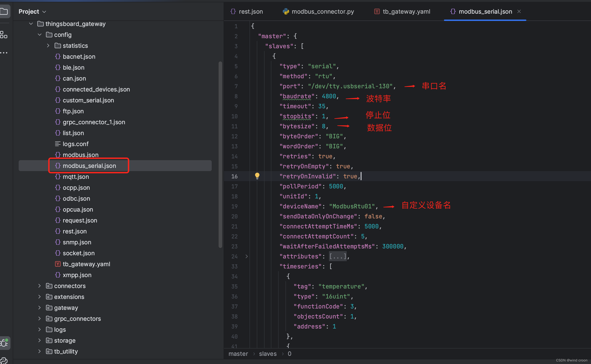Expand the grpc_connectors folder
Image resolution: width=591 pixels, height=364 pixels.
[x=39, y=318]
